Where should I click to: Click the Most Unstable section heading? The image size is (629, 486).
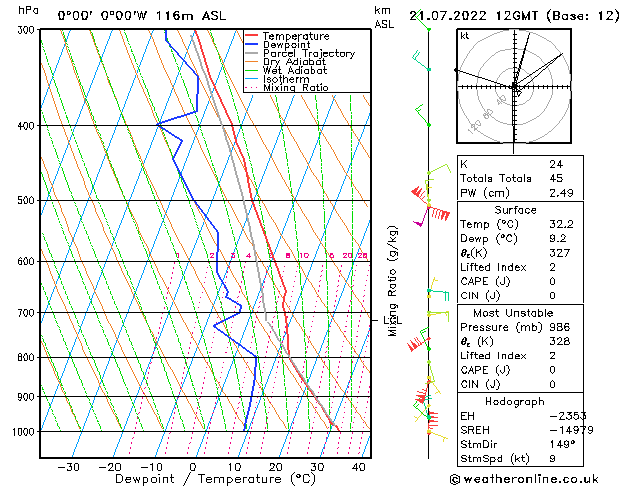[513, 313]
